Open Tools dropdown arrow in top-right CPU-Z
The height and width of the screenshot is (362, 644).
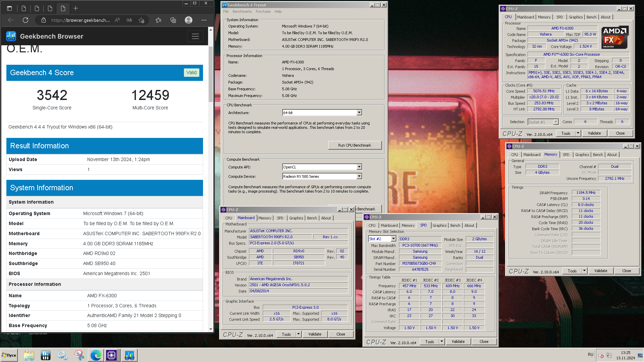coord(578,133)
